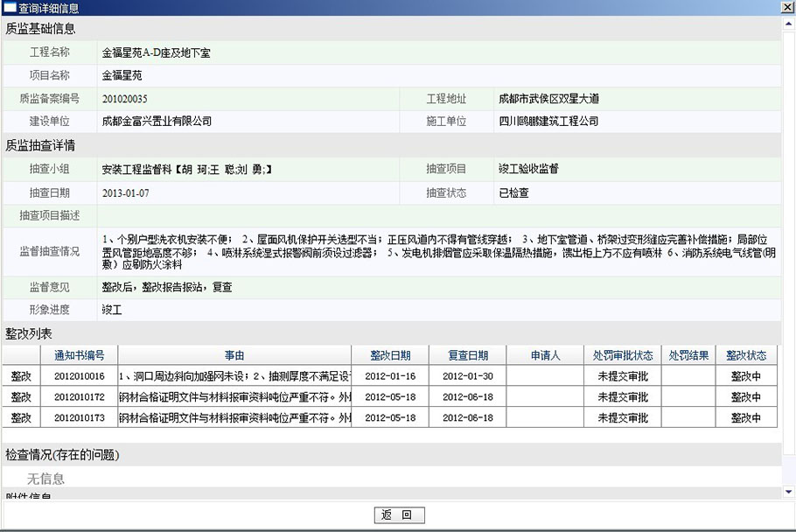Click the 通知书编号 column header
The height and width of the screenshot is (532, 796).
coord(79,355)
